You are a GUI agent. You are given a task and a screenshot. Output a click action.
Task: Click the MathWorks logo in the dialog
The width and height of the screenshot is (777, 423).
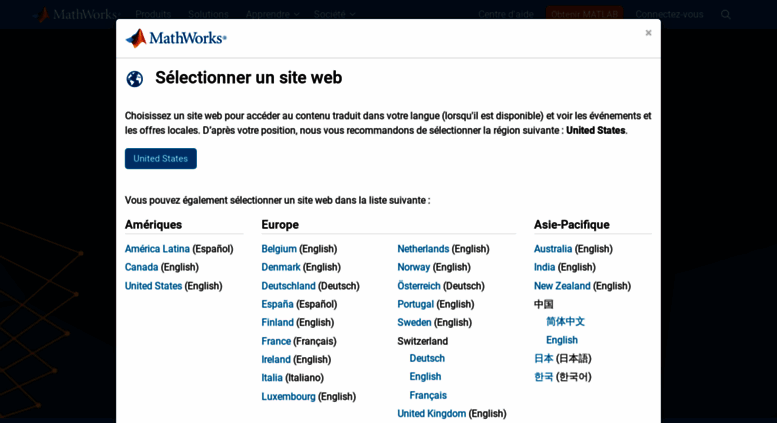coord(176,38)
